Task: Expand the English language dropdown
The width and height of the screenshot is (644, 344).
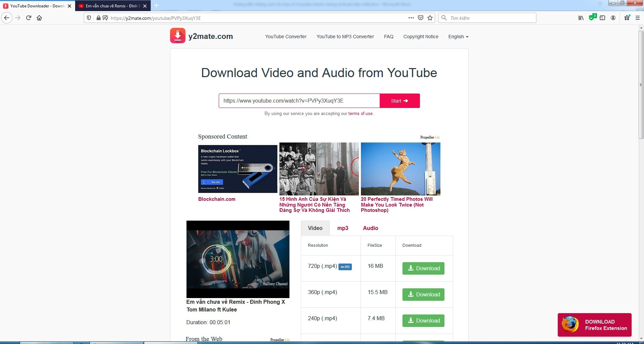Action: [458, 37]
